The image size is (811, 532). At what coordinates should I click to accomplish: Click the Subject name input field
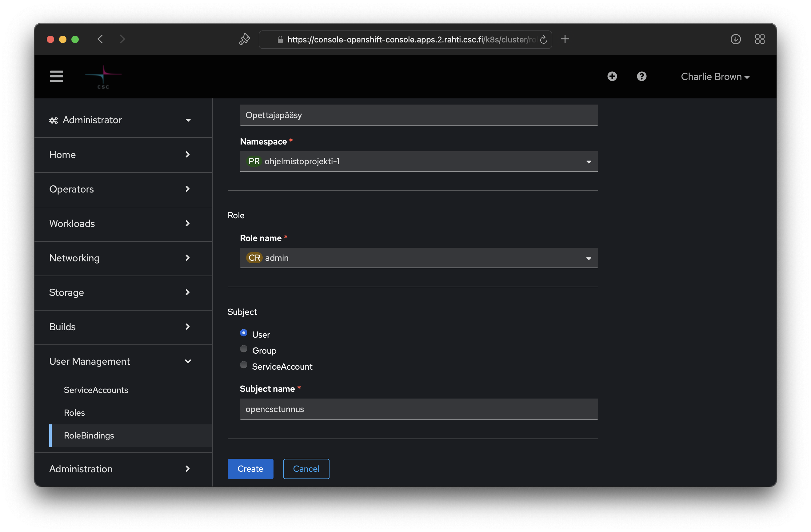click(x=418, y=409)
